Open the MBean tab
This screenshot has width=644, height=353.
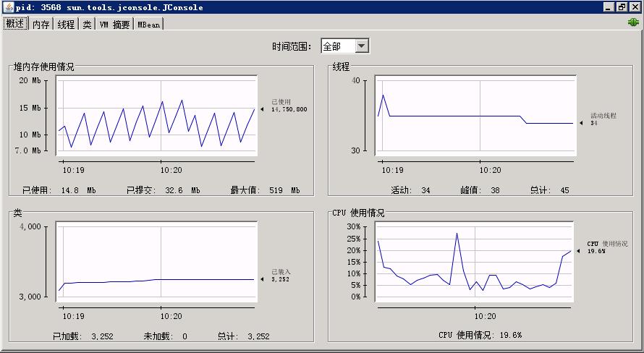(148, 24)
